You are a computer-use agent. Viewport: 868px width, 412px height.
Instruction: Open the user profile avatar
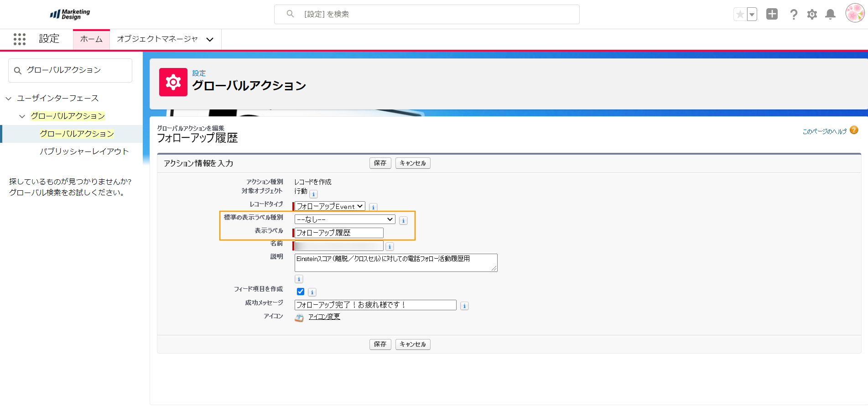tap(854, 13)
